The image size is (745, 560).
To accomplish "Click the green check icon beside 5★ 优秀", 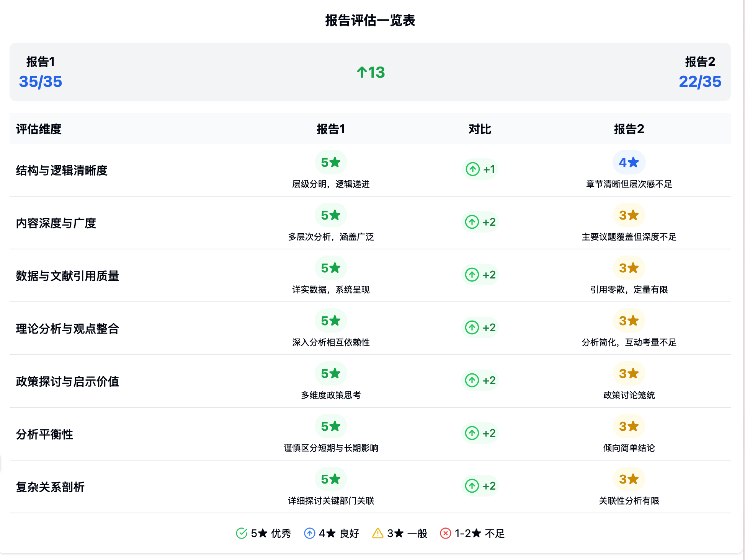I will click(242, 533).
